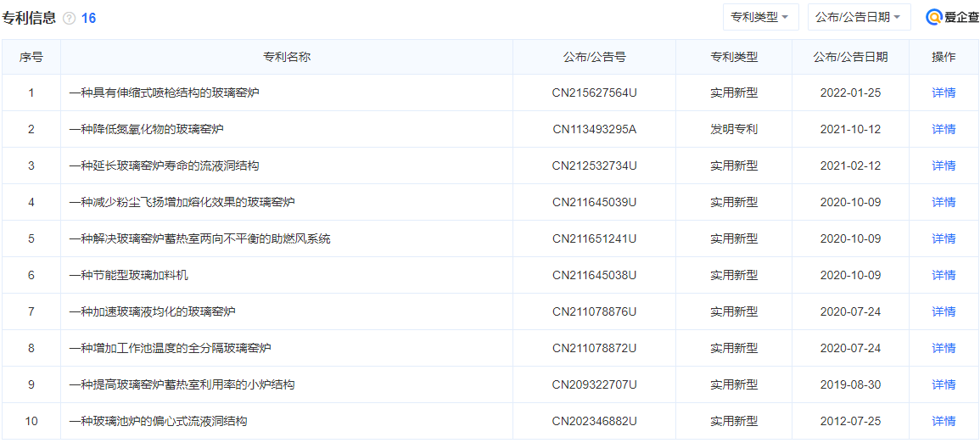Click 详情 for patent CN211645039U

[x=943, y=202]
